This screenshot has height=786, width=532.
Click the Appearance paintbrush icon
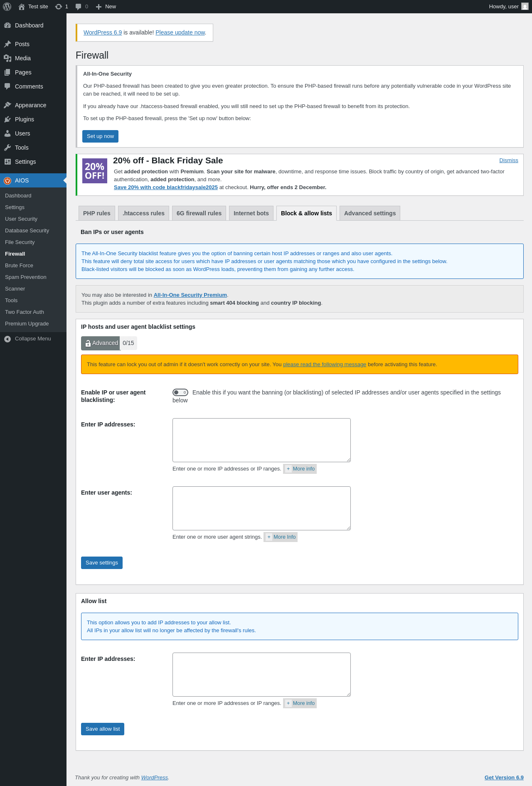coord(7,105)
